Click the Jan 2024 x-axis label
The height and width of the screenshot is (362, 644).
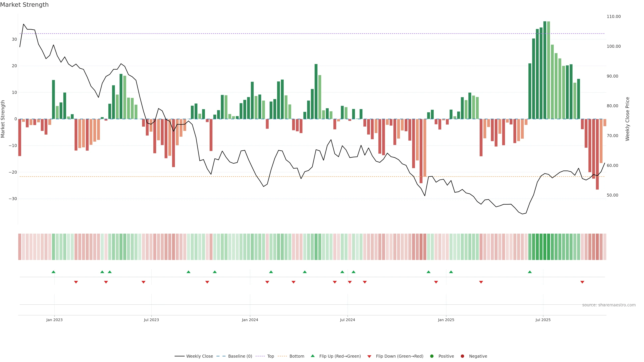(x=250, y=320)
